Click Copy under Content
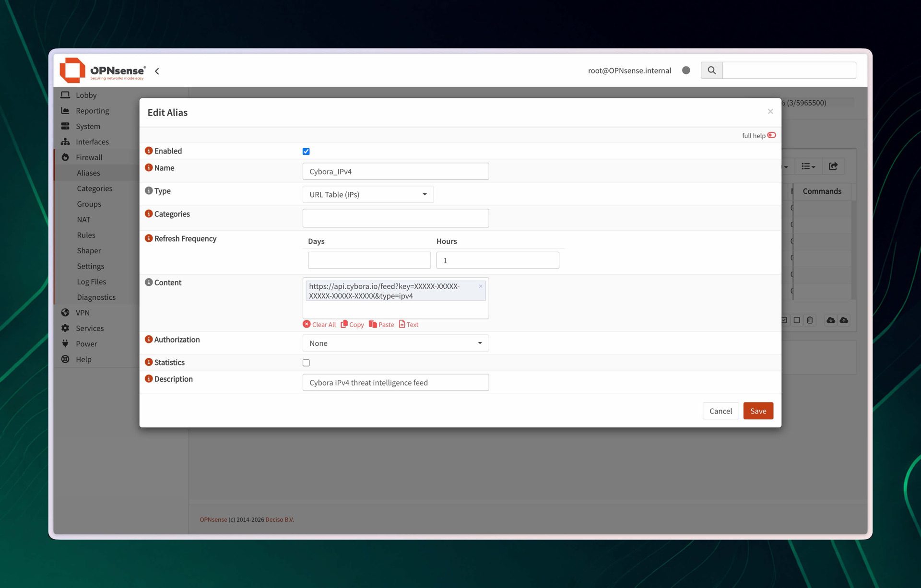 (x=352, y=325)
